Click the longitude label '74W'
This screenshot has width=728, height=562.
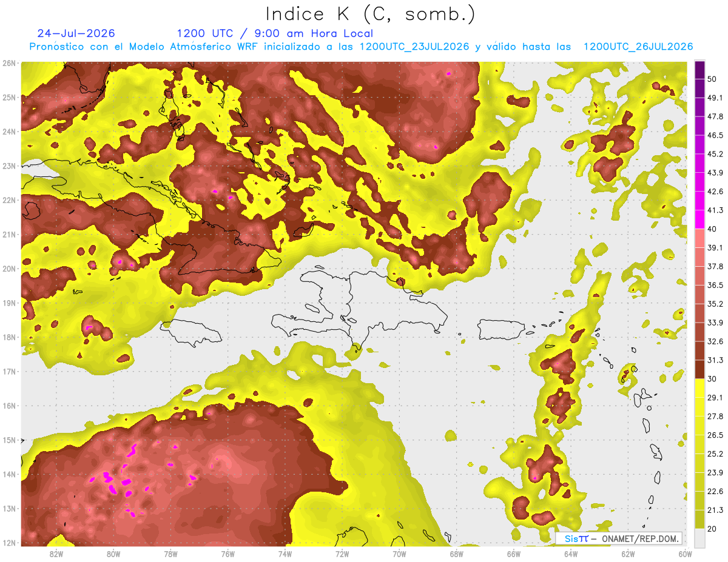(x=285, y=554)
